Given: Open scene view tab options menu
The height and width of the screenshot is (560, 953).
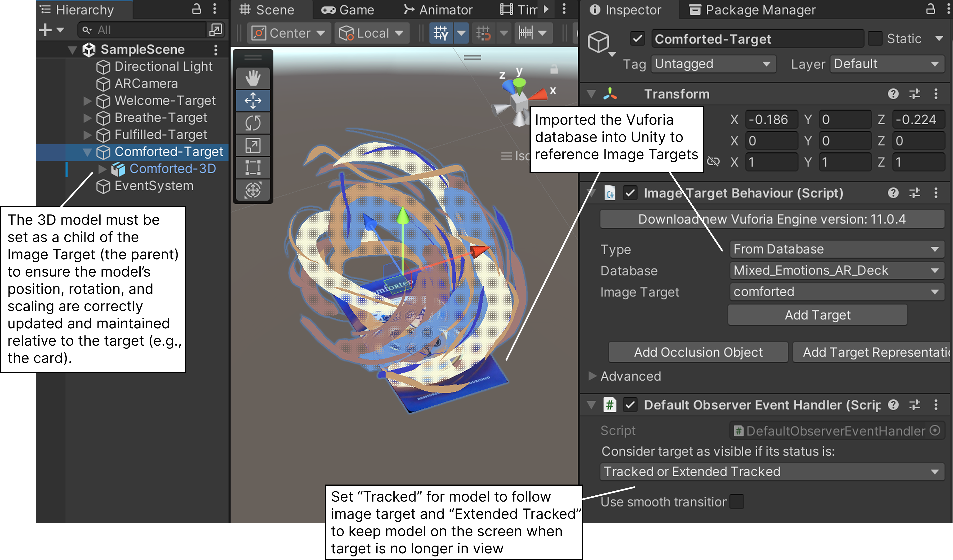Looking at the screenshot, I should pyautogui.click(x=564, y=9).
